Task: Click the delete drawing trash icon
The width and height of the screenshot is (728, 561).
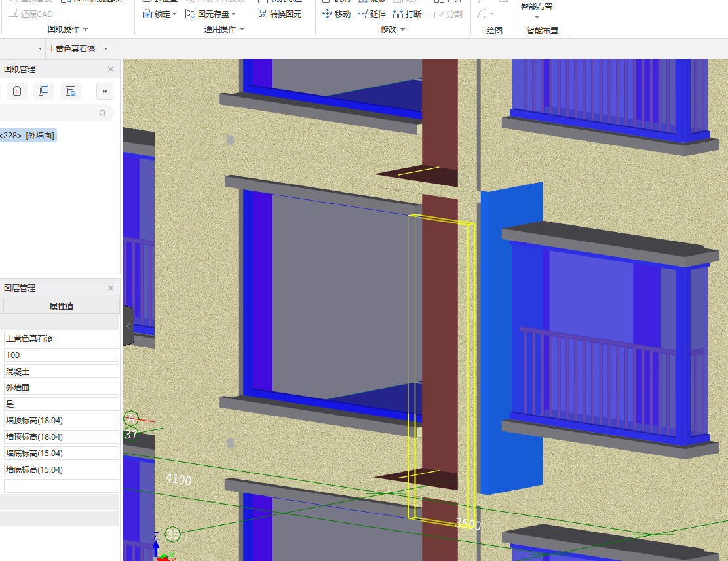Action: point(17,91)
